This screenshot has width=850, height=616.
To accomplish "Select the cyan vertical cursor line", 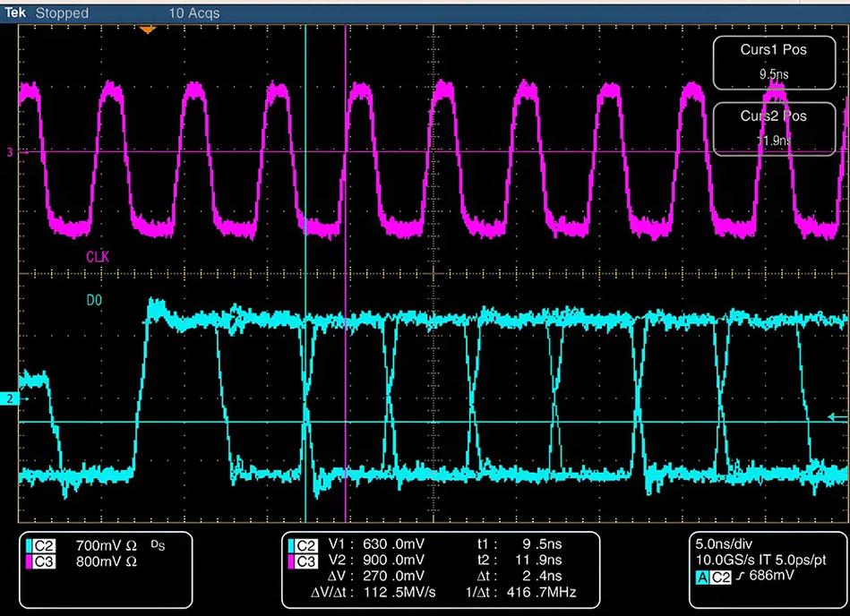I will click(305, 269).
